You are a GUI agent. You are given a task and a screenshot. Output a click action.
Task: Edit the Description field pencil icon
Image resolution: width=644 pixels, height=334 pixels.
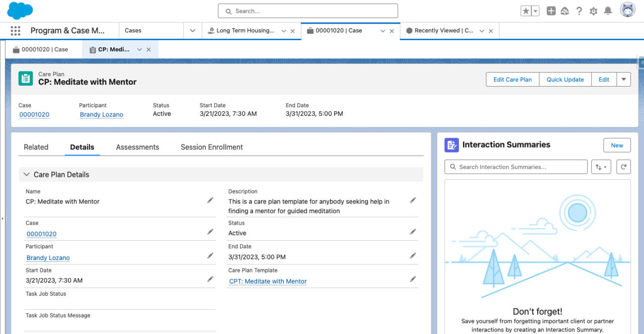(413, 201)
